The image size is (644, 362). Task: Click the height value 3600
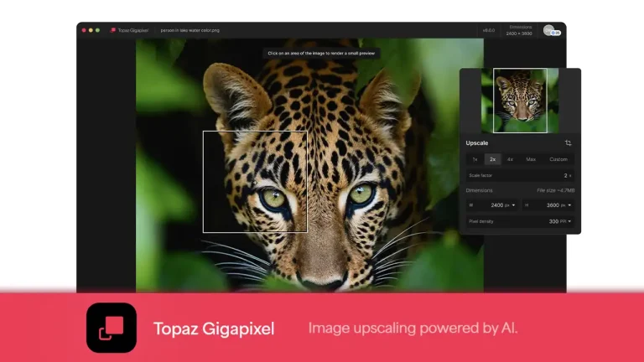553,205
